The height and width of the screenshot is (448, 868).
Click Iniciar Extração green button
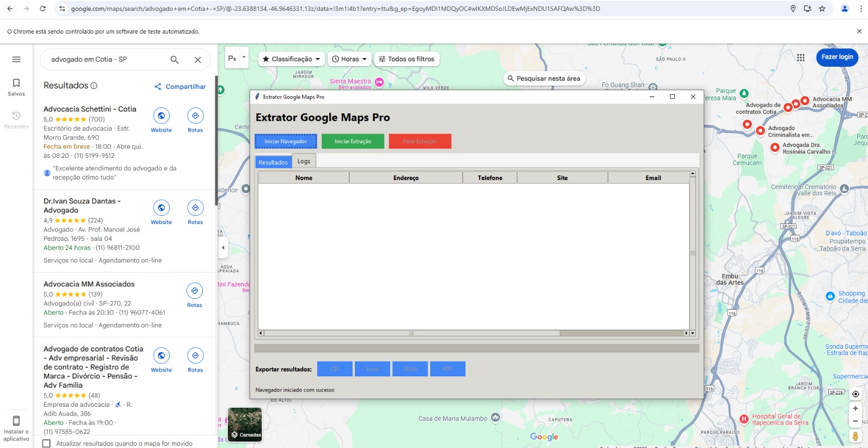(x=353, y=141)
